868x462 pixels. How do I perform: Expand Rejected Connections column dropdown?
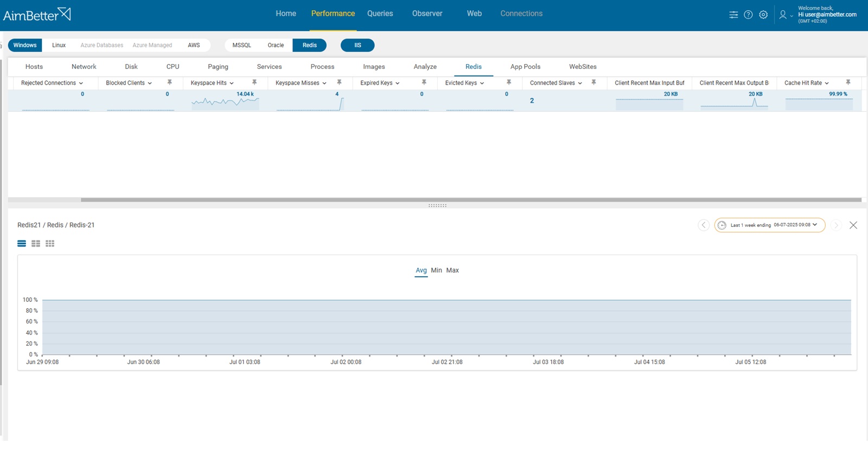click(81, 83)
